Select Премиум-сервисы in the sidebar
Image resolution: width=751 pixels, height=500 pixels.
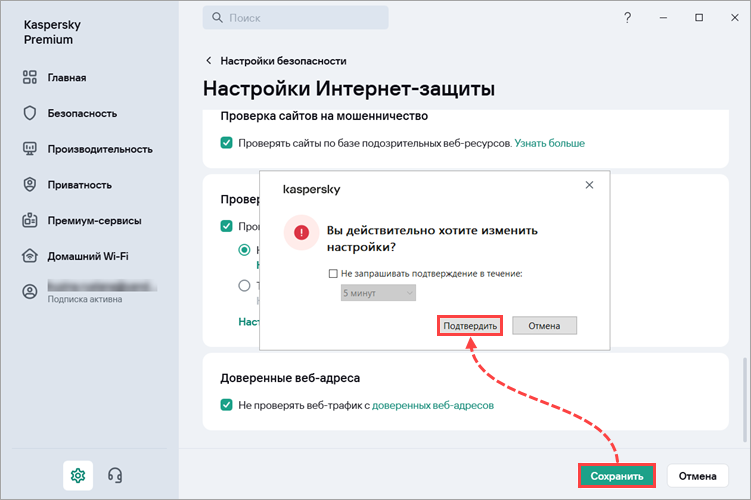(x=94, y=221)
